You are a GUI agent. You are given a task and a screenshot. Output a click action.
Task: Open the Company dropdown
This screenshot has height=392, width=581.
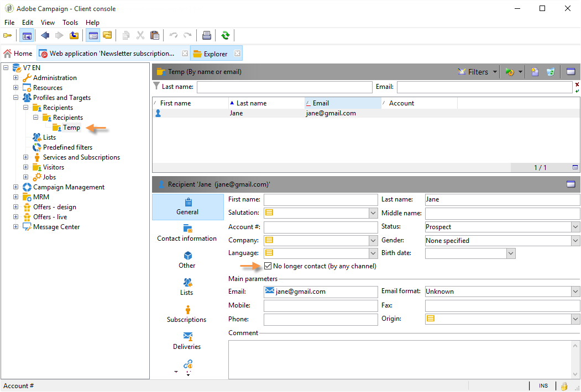[x=373, y=241]
